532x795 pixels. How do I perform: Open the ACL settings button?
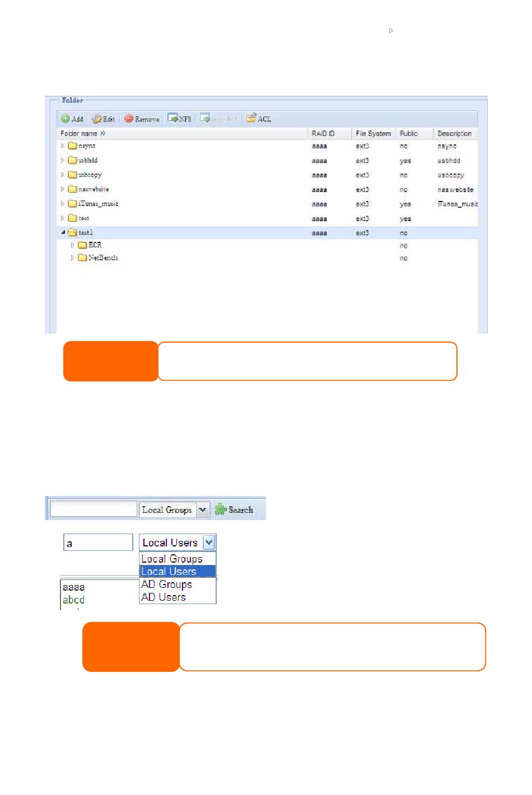[259, 118]
